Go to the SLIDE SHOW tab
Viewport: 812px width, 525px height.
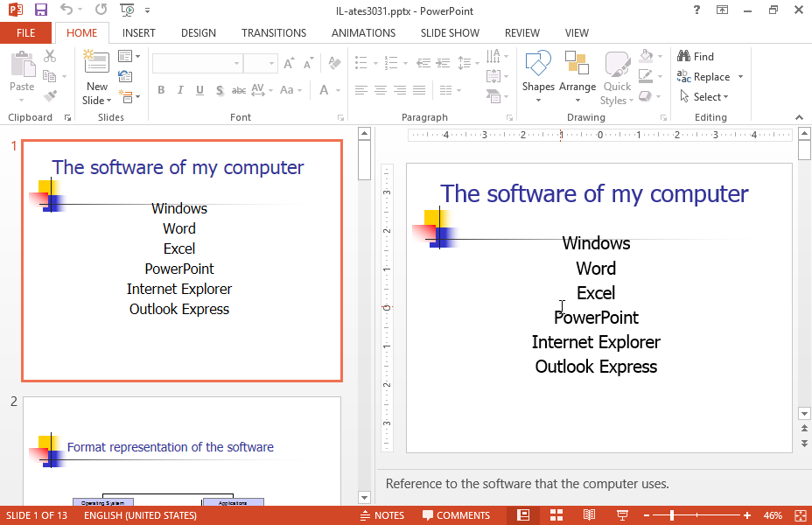pyautogui.click(x=450, y=33)
